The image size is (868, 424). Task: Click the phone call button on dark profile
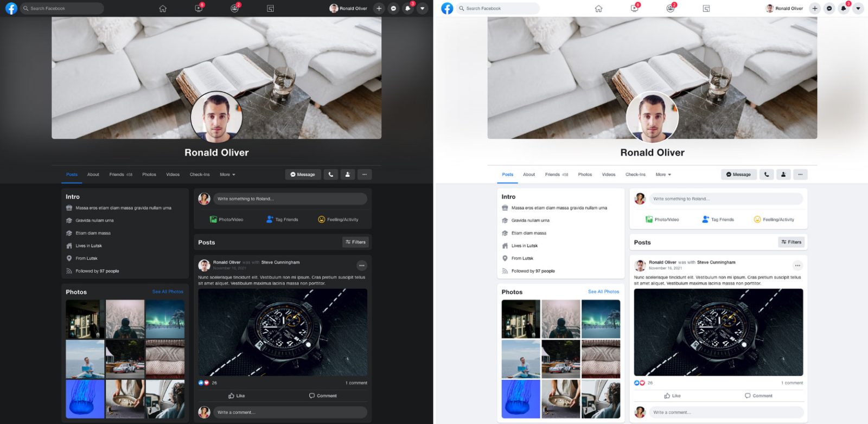click(x=331, y=175)
